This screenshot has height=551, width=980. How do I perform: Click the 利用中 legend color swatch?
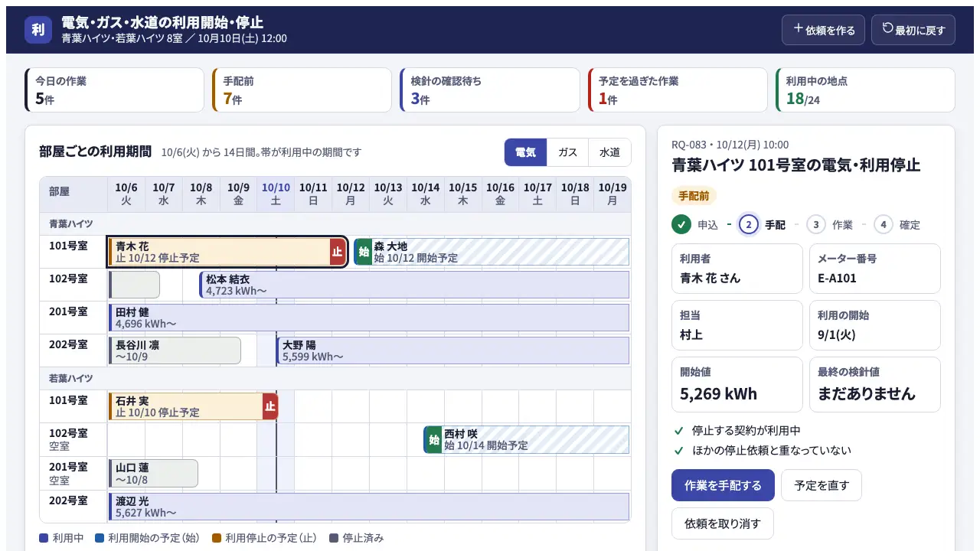(x=44, y=538)
